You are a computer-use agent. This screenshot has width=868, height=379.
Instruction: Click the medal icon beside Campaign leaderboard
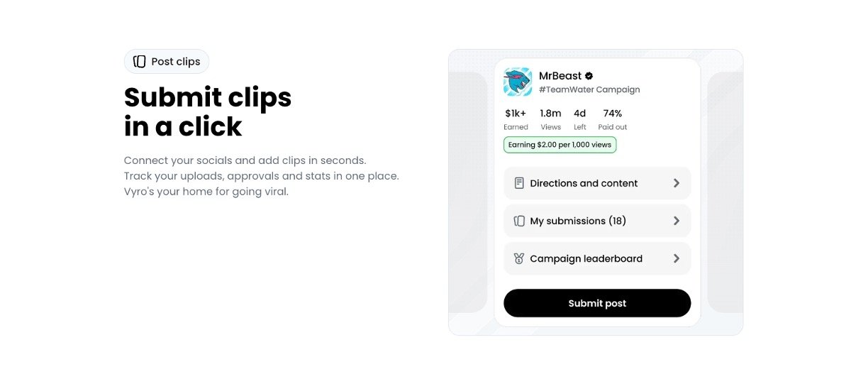(x=519, y=259)
